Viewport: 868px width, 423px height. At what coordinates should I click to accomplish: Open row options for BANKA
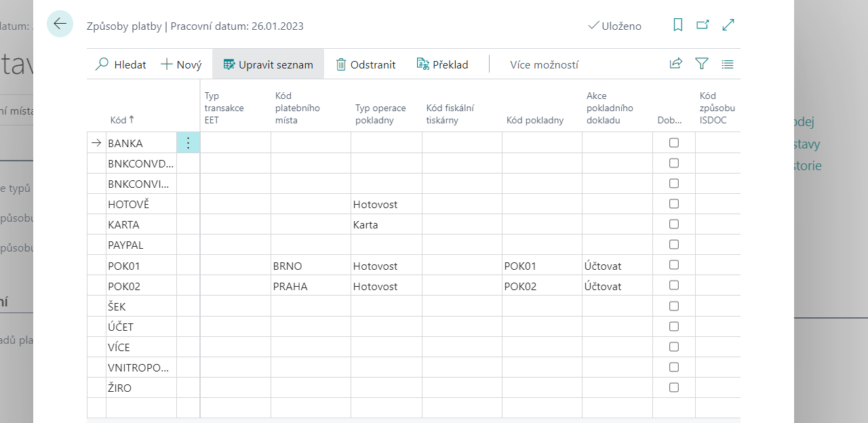tap(189, 143)
